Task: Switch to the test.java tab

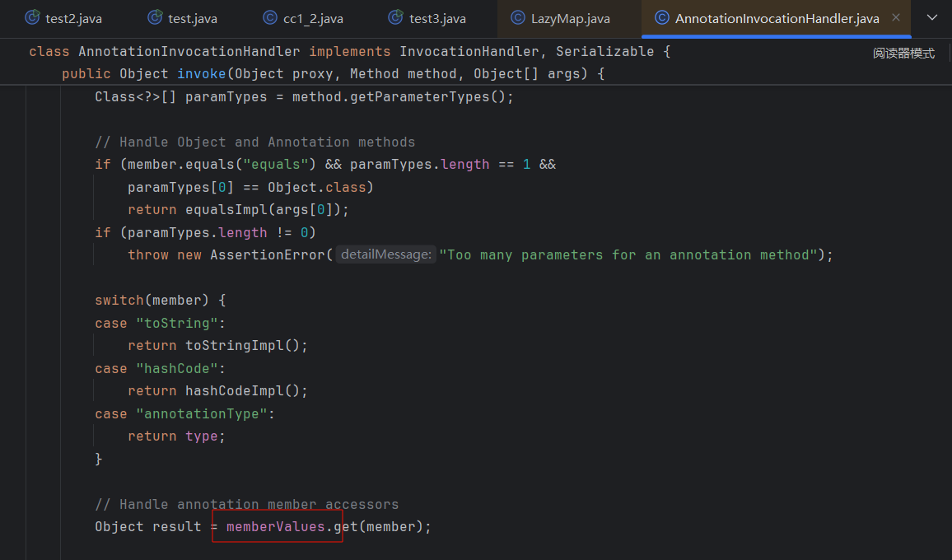Action: click(x=192, y=18)
